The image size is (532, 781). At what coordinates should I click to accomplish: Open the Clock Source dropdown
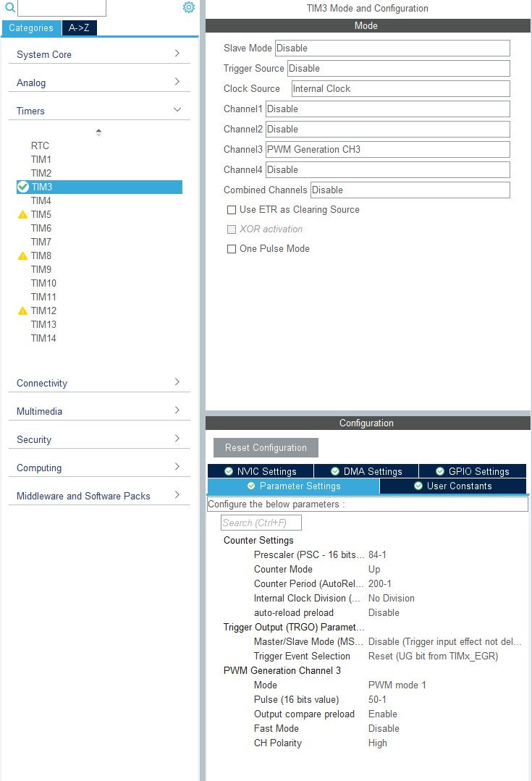pyautogui.click(x=400, y=88)
